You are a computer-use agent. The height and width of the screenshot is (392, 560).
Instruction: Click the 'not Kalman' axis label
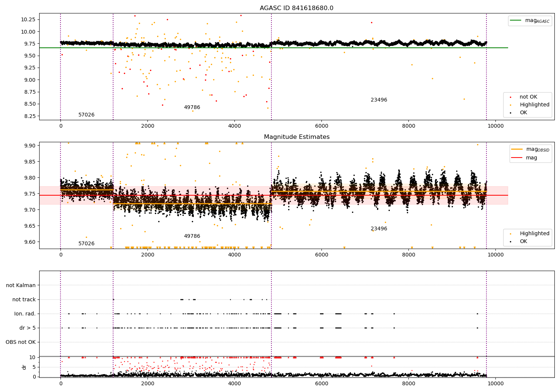21,286
